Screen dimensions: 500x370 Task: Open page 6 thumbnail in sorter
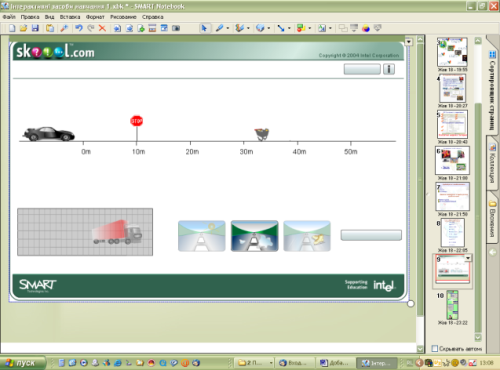tap(452, 160)
